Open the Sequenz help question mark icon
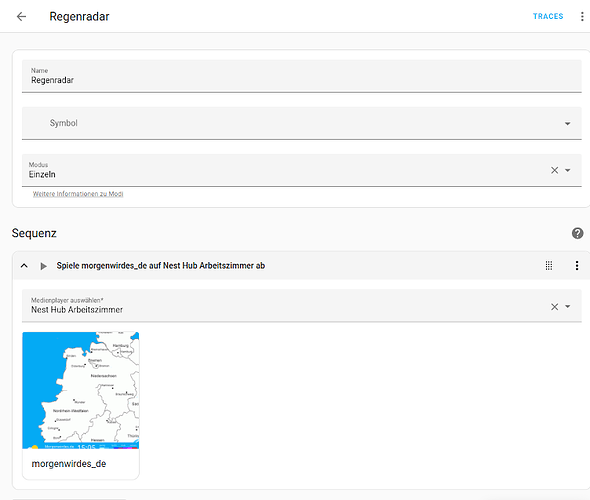Screen dimensions: 590x500 (x=577, y=233)
